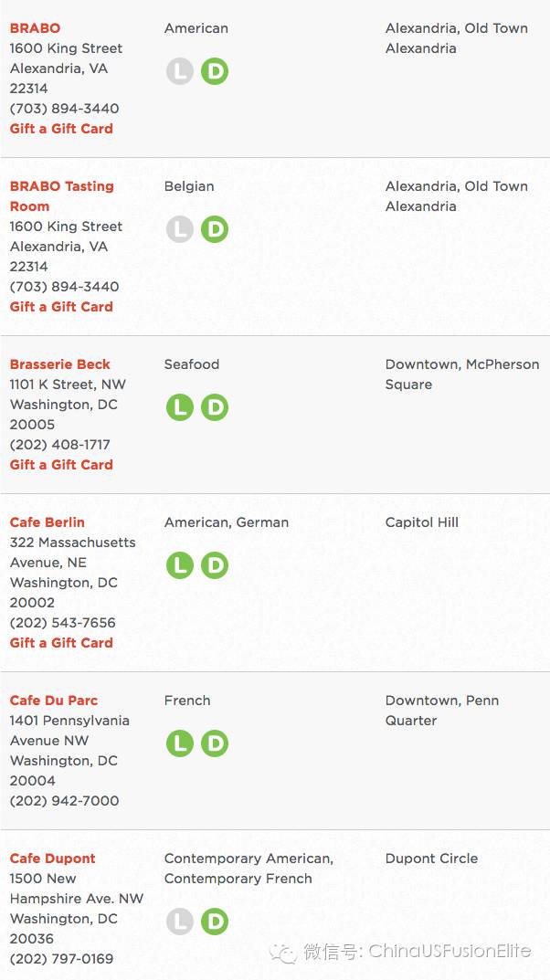Image resolution: width=550 pixels, height=980 pixels.
Task: Click the green Dinner icon for BRABO
Action: (x=215, y=71)
